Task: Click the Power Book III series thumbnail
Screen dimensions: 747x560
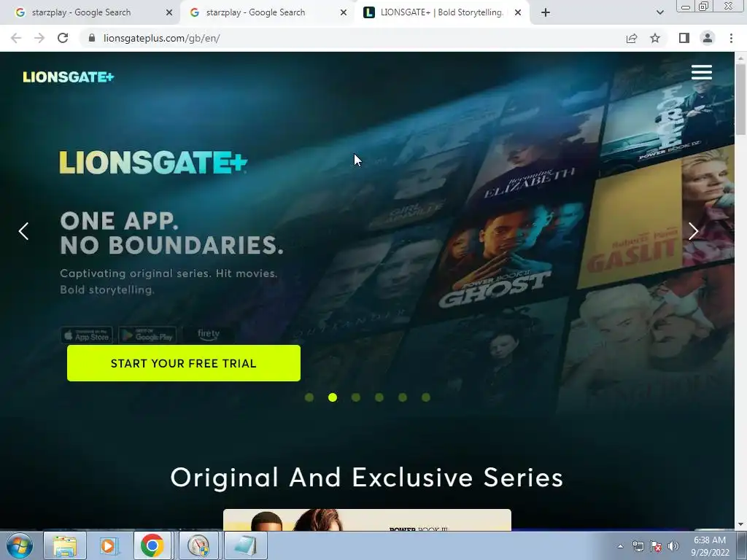Action: click(x=367, y=520)
